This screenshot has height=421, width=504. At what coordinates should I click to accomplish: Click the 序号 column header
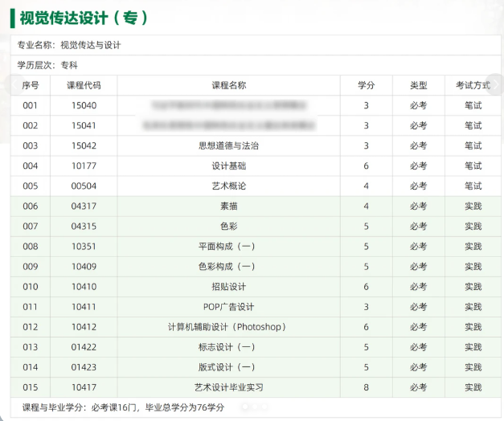31,85
